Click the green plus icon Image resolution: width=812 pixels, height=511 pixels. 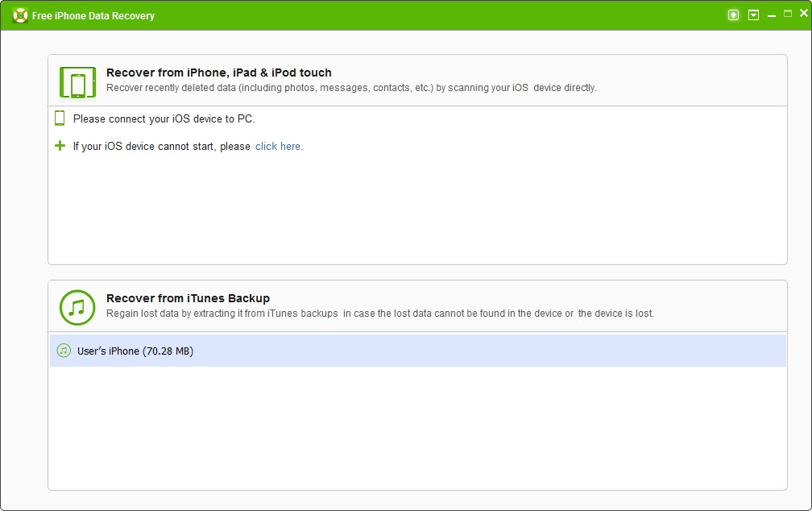coord(60,146)
